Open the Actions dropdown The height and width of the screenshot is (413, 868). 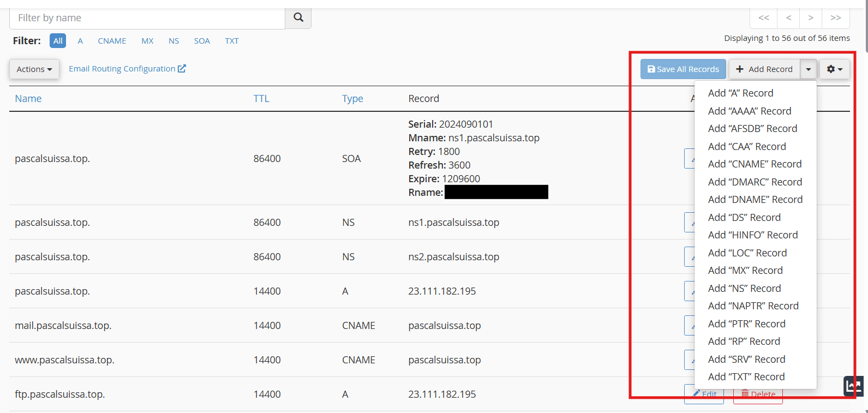34,69
